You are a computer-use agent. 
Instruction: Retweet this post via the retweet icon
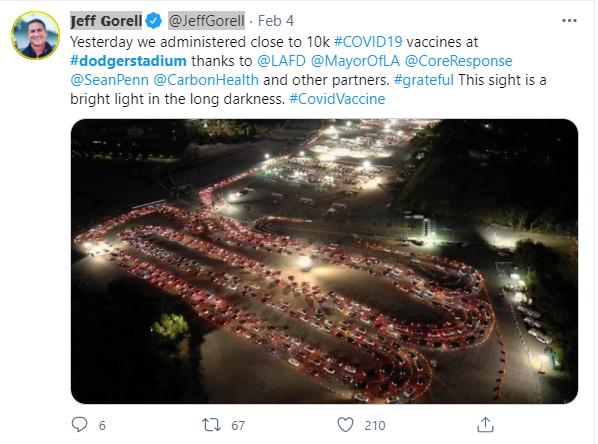211,425
